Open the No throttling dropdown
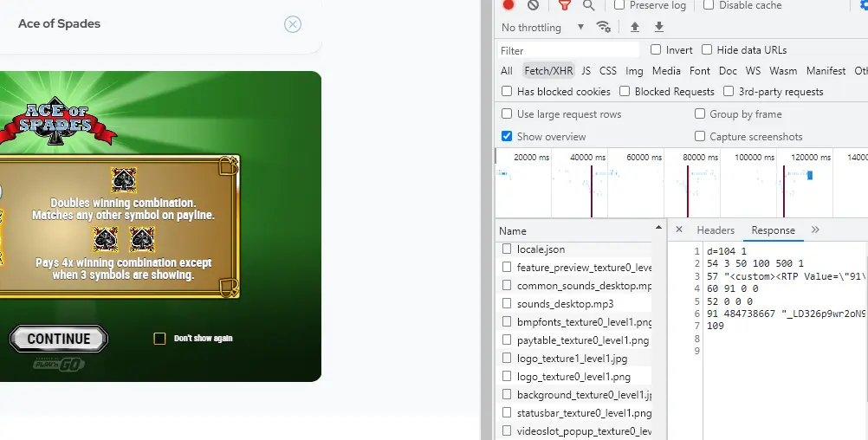The height and width of the screenshot is (440, 868). click(542, 27)
